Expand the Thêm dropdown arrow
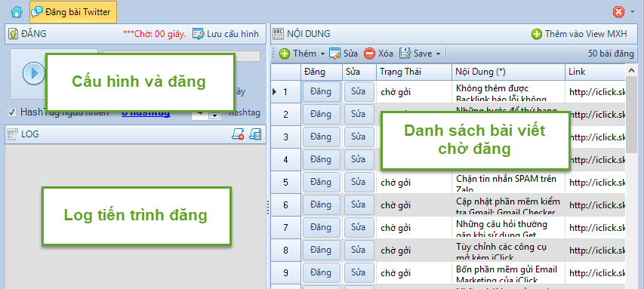This screenshot has height=289, width=644. point(322,54)
